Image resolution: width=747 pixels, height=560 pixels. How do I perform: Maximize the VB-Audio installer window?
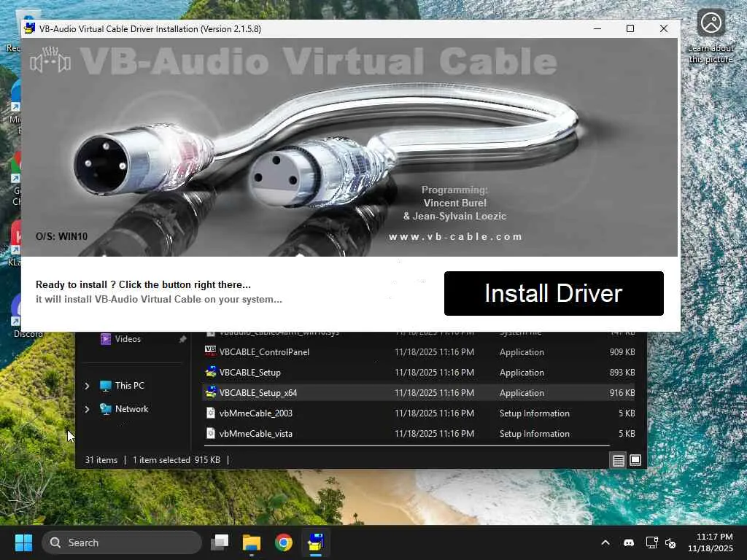[x=630, y=28]
